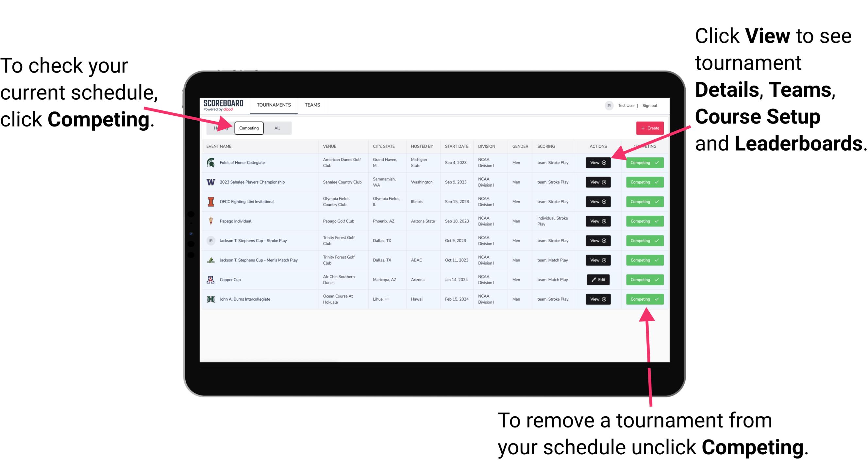Viewport: 868px width, 467px height.
Task: Click the + Create button
Action: [x=648, y=128]
